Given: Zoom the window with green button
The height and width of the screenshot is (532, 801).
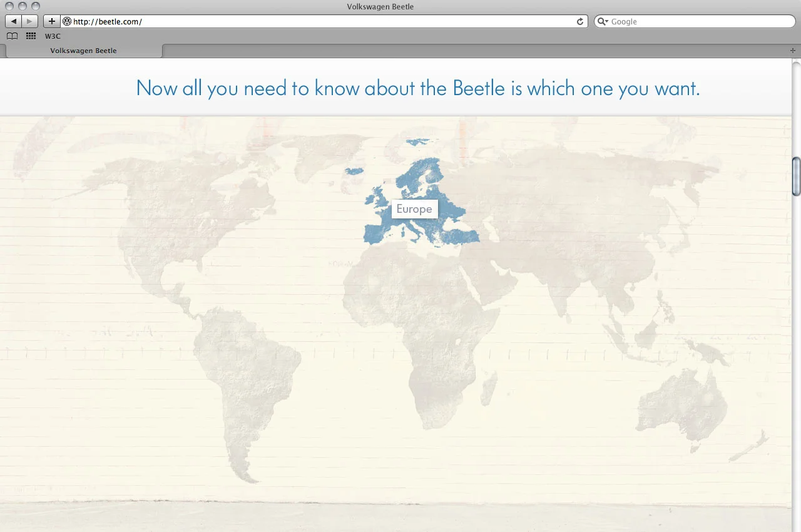Looking at the screenshot, I should tap(36, 6).
